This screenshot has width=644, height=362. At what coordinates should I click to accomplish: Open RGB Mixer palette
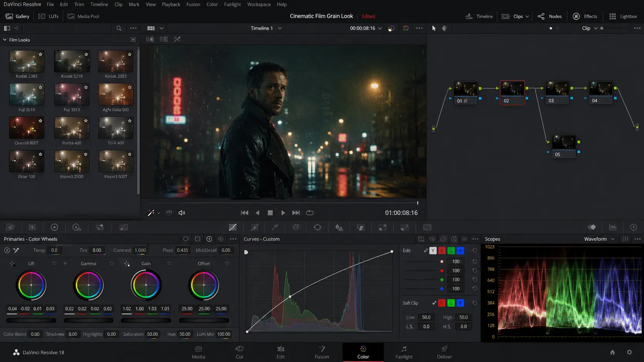(x=100, y=227)
